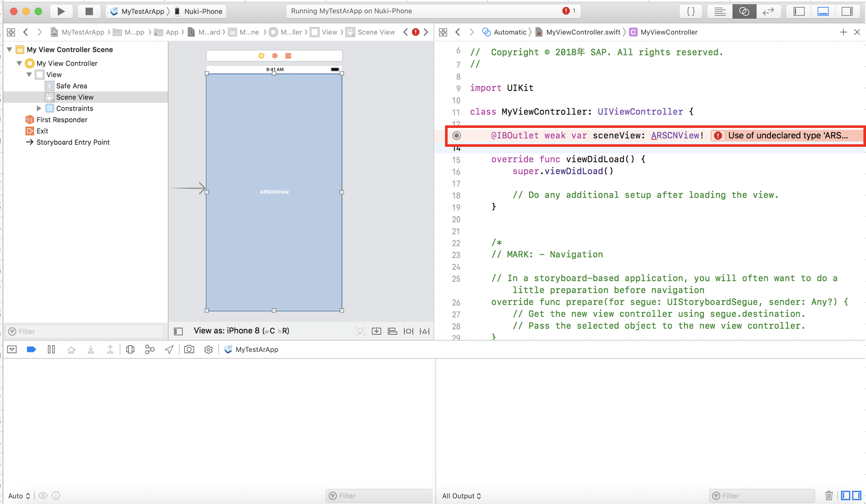Toggle the left navigator panel
This screenshot has width=866, height=504.
click(x=799, y=11)
